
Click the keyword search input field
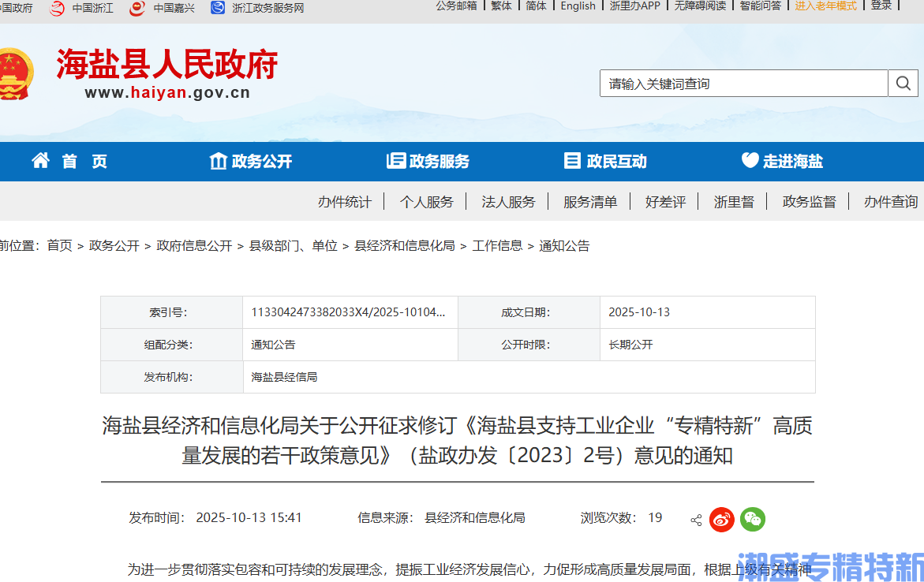click(743, 84)
